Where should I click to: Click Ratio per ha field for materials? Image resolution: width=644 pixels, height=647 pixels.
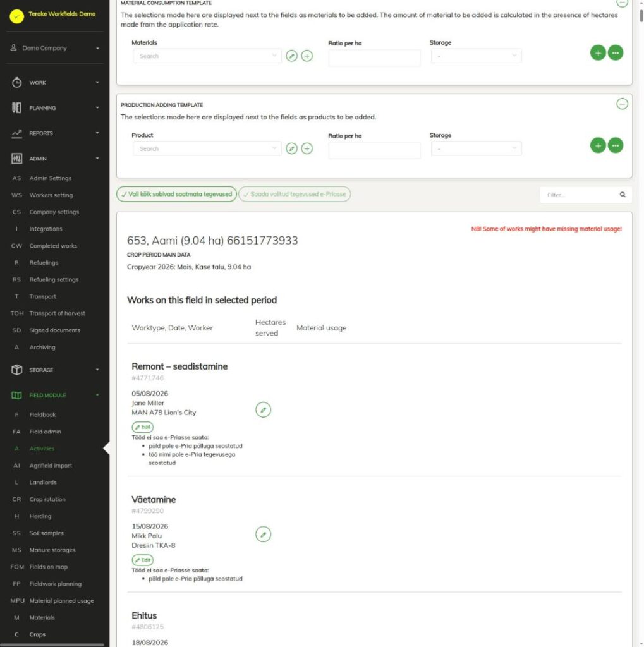tap(374, 57)
